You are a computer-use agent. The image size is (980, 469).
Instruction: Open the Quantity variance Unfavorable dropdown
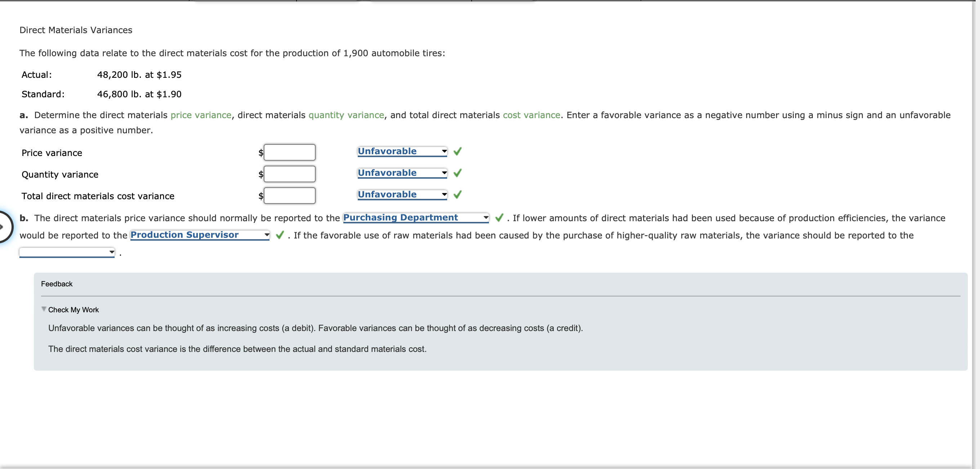coord(402,173)
